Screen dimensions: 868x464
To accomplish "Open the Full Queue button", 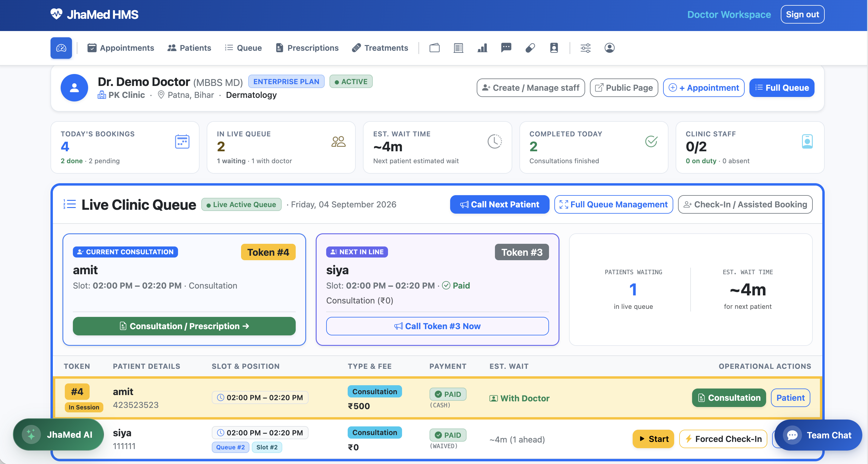I will point(782,88).
